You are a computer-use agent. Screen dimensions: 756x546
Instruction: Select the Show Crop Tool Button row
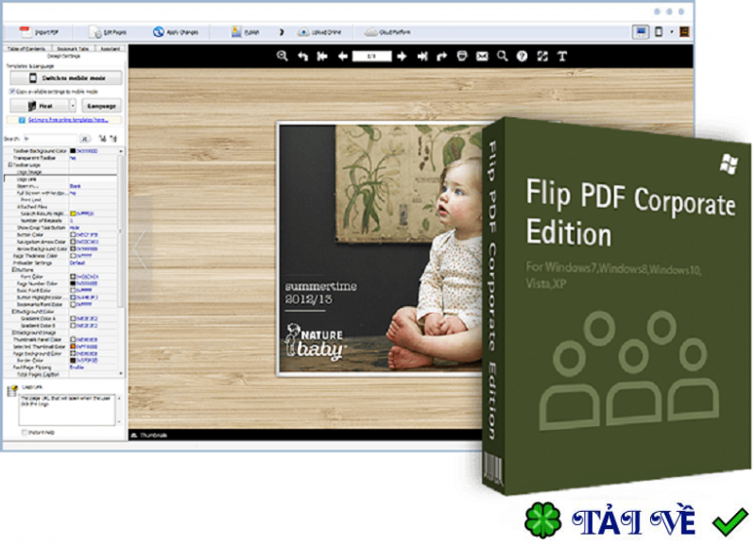point(60,228)
